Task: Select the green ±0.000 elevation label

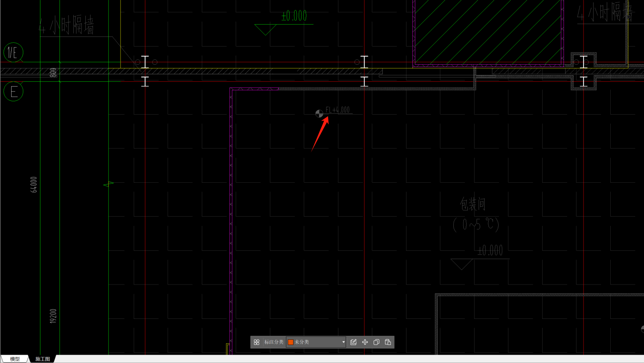Action: (x=294, y=16)
